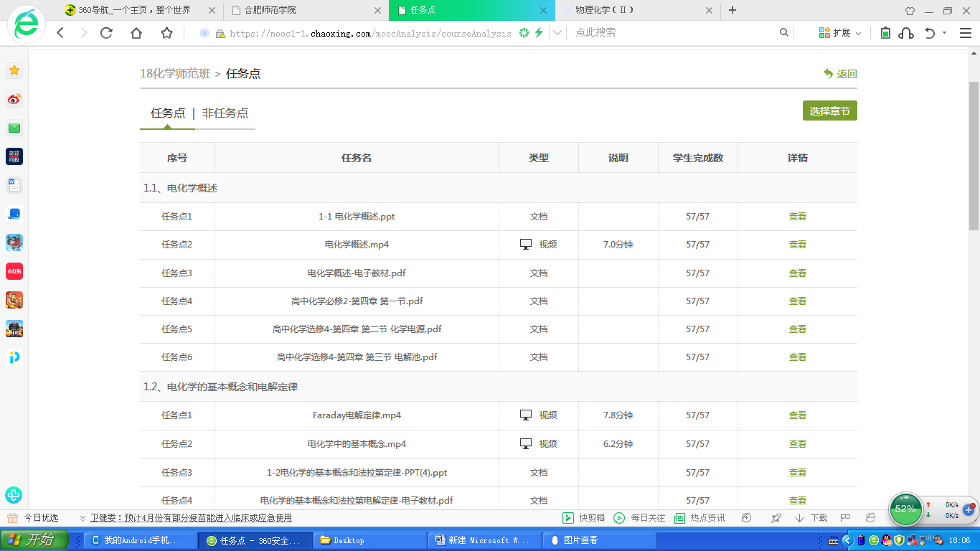Viewport: 980px width, 551px height.
Task: Open the green mail icon in sidebar
Action: (14, 128)
